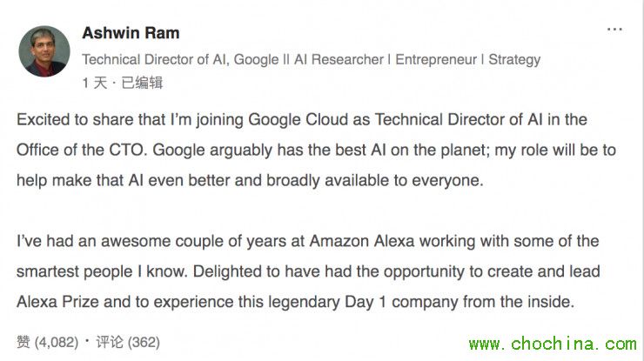Click the www.chochina.com watermark
This screenshot has height=361, width=644.
tap(551, 344)
